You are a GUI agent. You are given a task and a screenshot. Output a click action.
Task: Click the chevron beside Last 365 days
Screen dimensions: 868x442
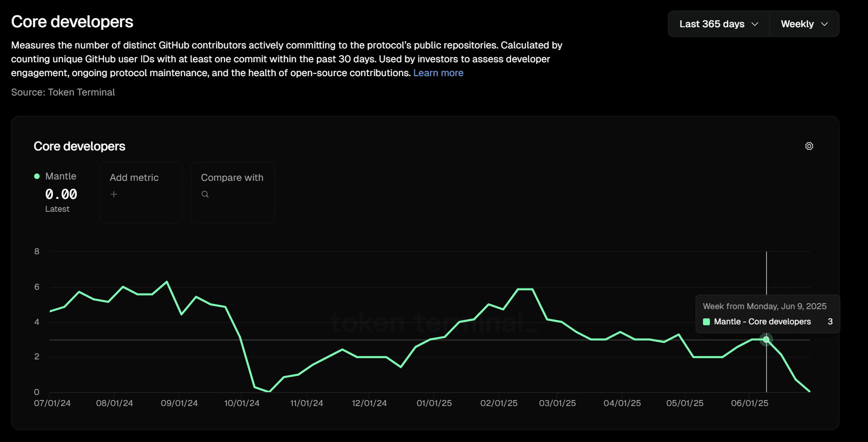point(755,24)
